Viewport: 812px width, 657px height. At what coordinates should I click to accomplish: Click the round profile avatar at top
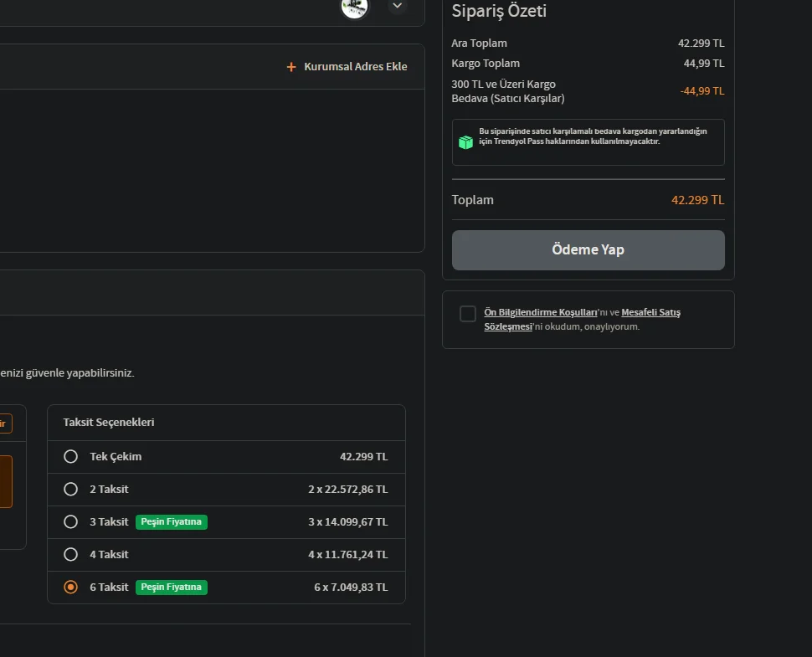354,7
